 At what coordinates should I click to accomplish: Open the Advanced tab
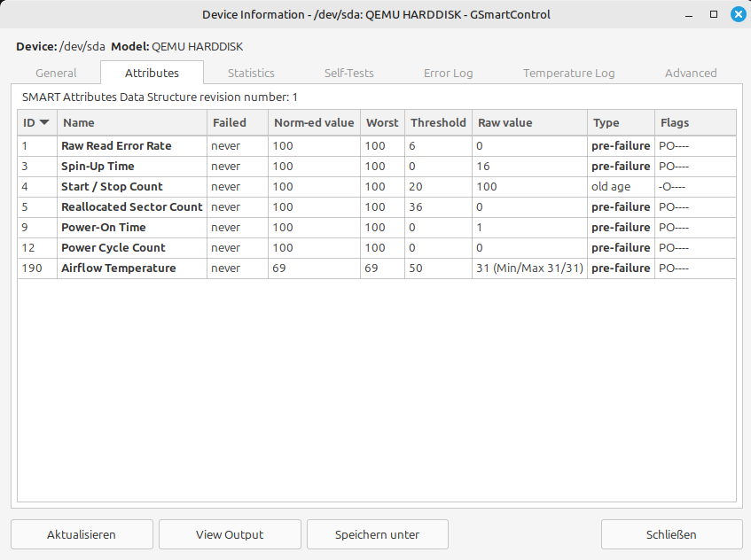691,73
